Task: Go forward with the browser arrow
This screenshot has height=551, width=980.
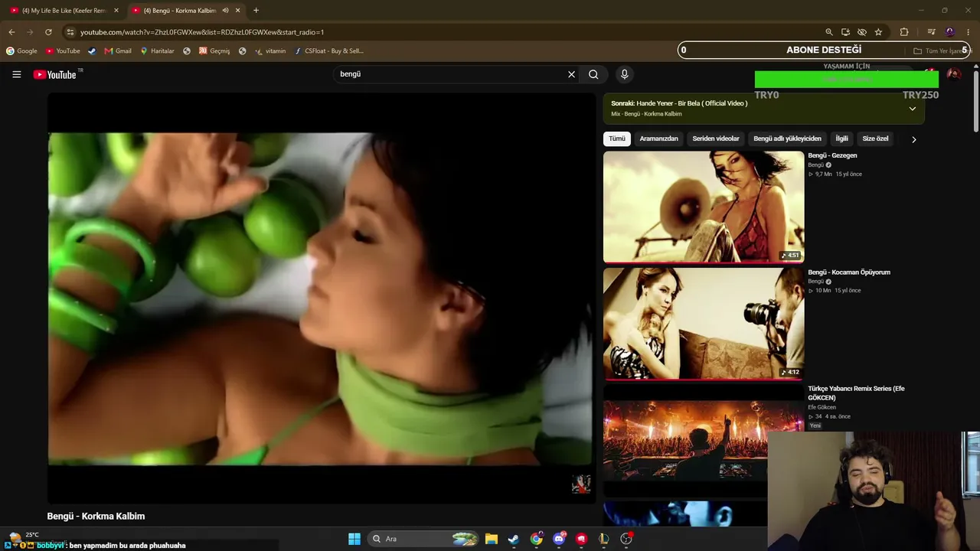Action: 30,32
